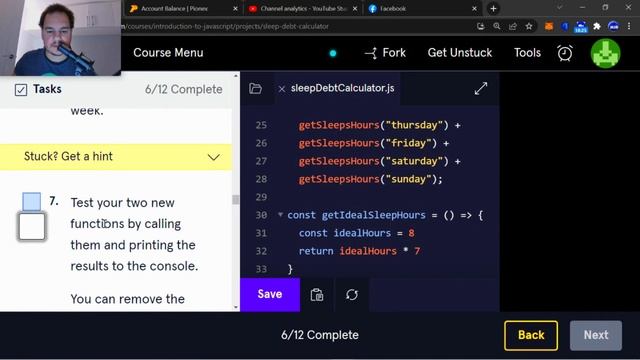Close the Account Balance Pioneer tab

pyautogui.click(x=236, y=9)
